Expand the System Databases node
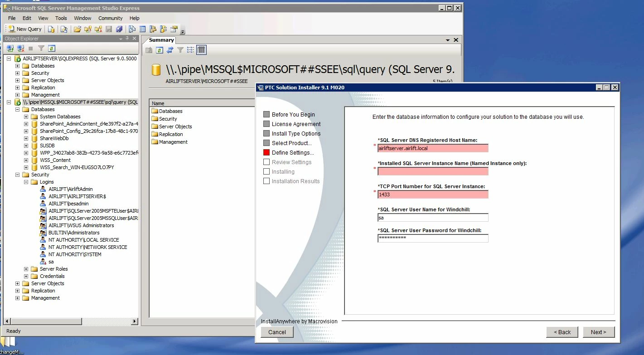This screenshot has width=644, height=355. (x=26, y=117)
